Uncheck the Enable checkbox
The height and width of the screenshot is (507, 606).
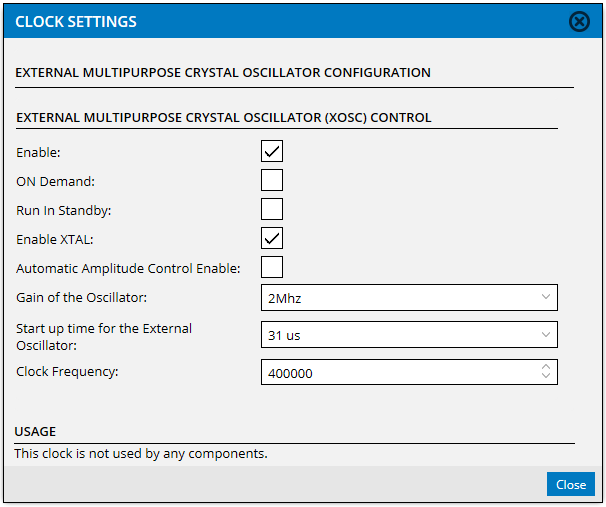click(272, 151)
